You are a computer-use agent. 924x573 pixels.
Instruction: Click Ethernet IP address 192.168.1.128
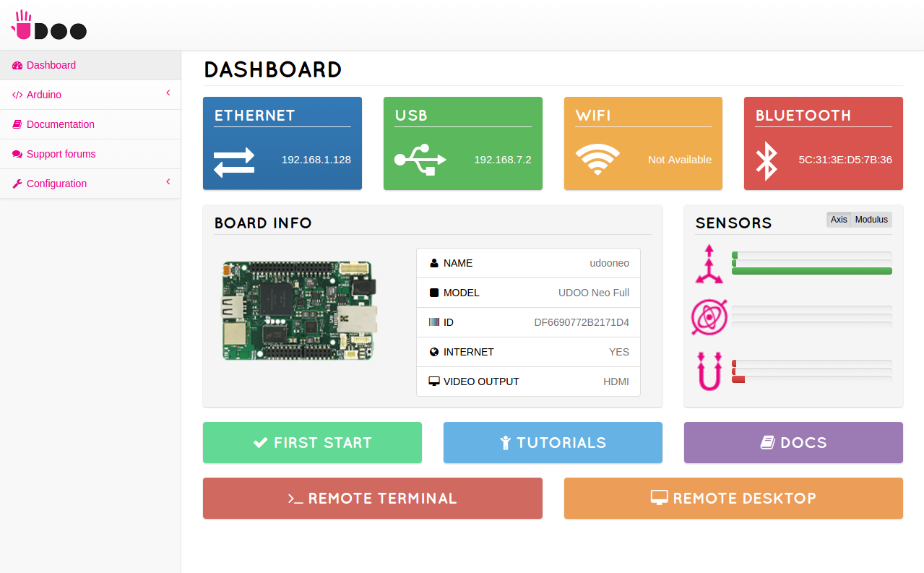tap(316, 160)
